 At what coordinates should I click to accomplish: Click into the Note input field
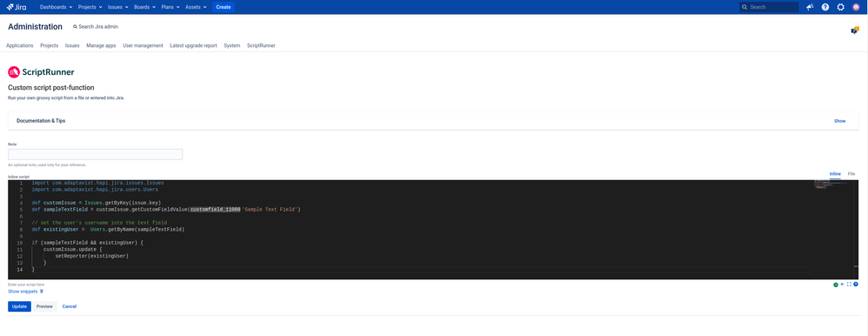95,155
